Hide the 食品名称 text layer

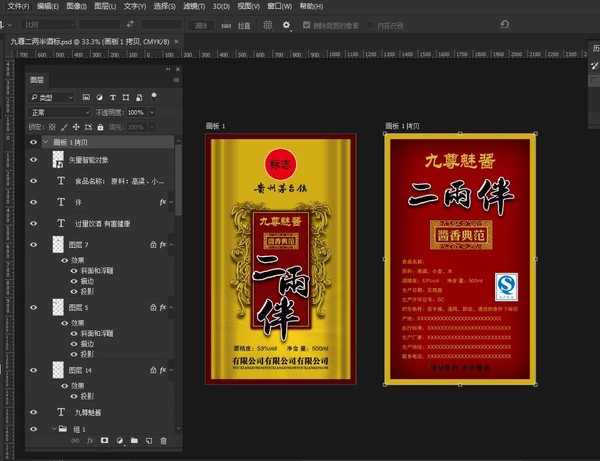tap(34, 181)
